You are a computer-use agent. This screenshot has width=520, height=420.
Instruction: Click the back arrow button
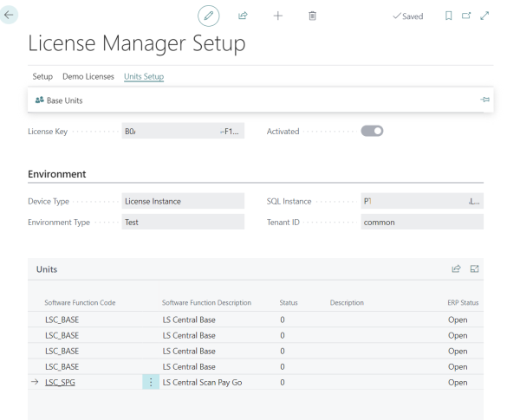[x=10, y=16]
